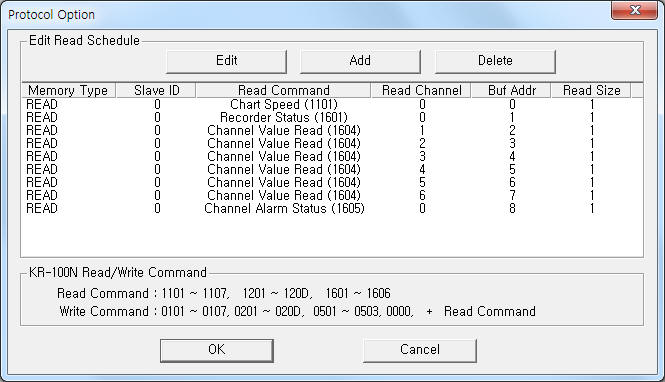This screenshot has height=382, width=665.
Task: Click the Slave ID column header
Action: pos(156,90)
